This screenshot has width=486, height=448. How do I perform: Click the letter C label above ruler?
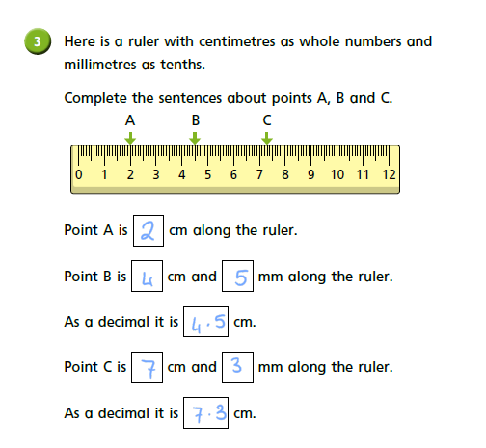point(267,120)
